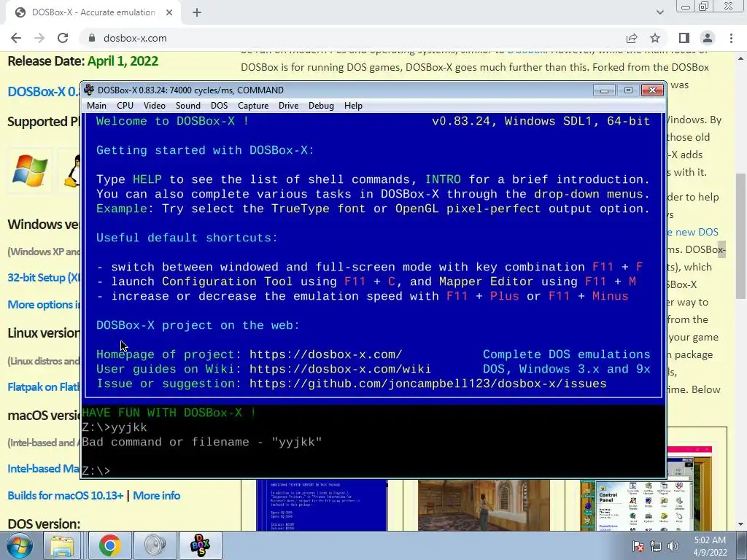This screenshot has width=747, height=560.
Task: Go back in Chrome browser
Action: [16, 38]
